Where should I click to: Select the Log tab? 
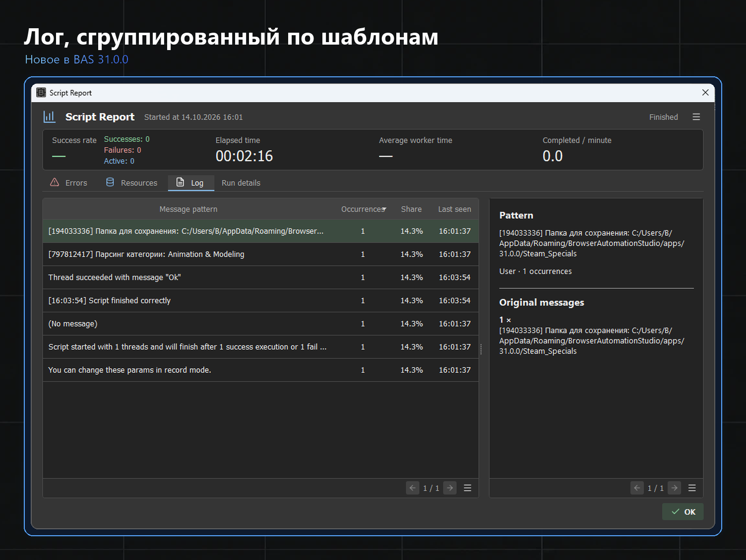[x=191, y=183]
